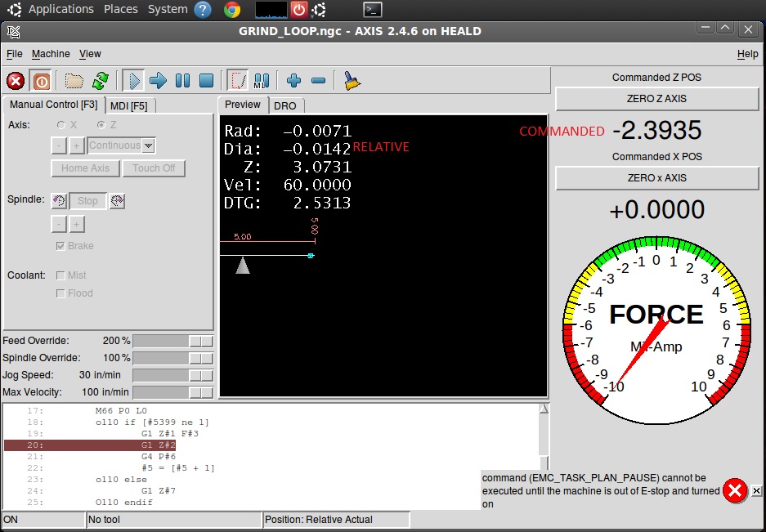This screenshot has height=532, width=766.
Task: Click G-code pane scrollbar up arrow
Action: point(544,409)
